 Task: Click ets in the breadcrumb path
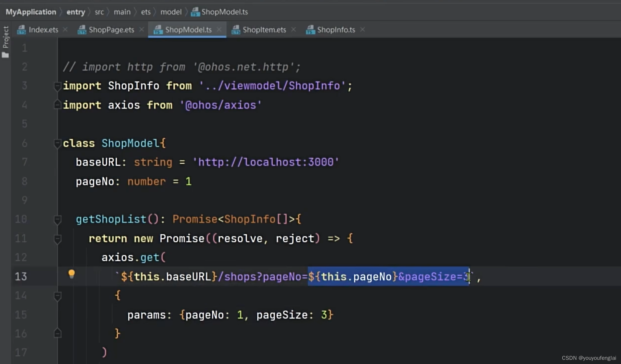point(146,12)
